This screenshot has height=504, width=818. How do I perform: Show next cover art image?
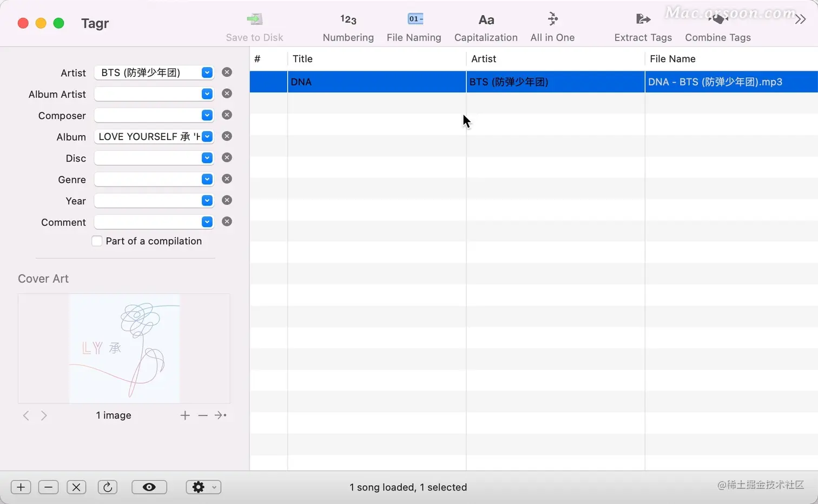point(44,415)
